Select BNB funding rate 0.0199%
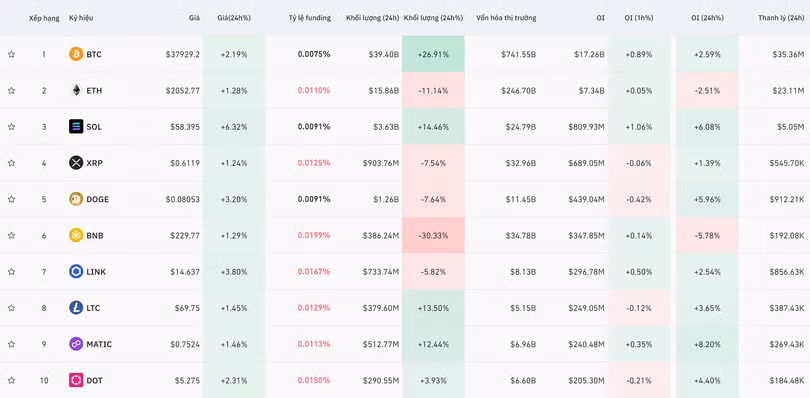This screenshot has width=810, height=398. tap(314, 236)
